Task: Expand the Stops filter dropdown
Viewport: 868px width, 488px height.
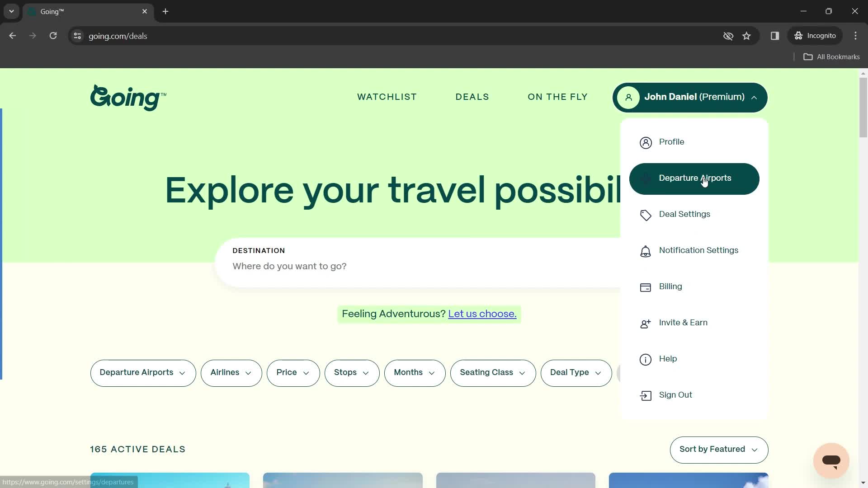Action: point(352,373)
